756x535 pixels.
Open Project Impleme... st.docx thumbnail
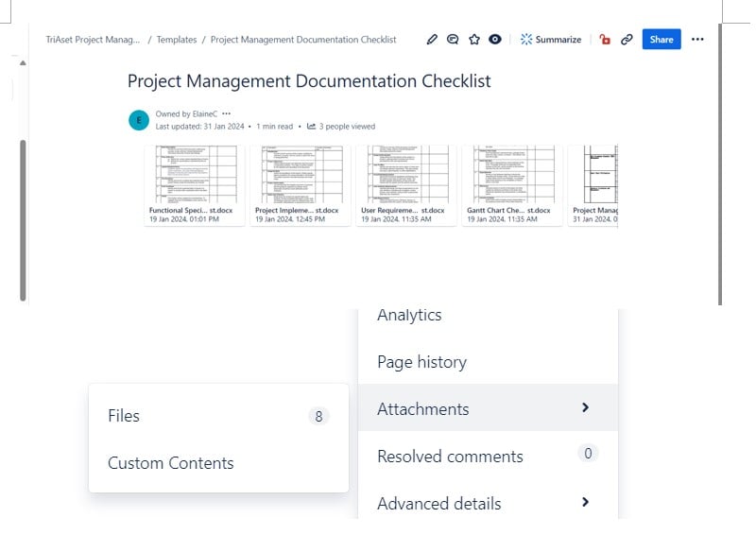(x=301, y=184)
